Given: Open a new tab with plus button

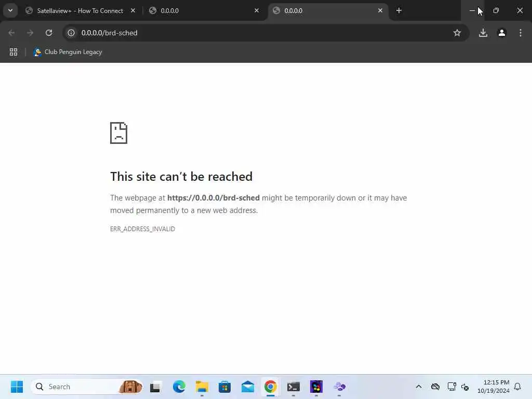Looking at the screenshot, I should click(x=398, y=10).
